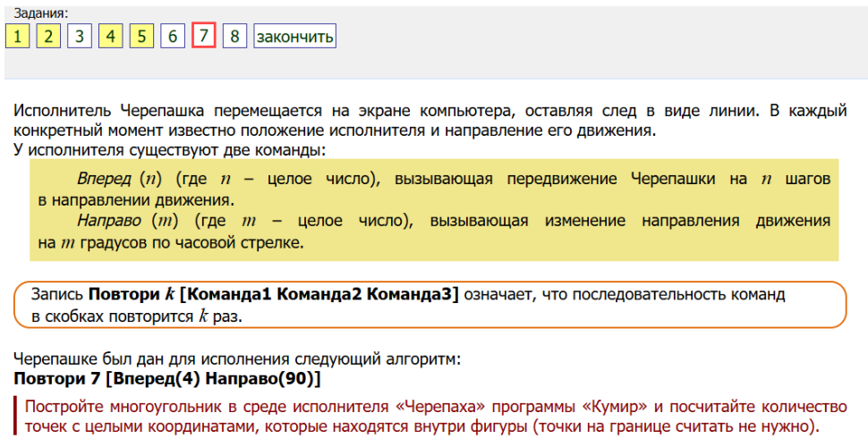This screenshot has height=447, width=868.
Task: Click the red-outlined task 7 button
Action: pos(204,37)
